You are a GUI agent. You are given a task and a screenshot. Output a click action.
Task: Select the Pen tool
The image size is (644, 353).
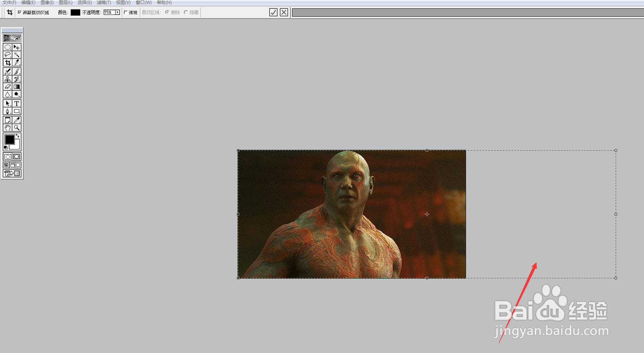8,111
